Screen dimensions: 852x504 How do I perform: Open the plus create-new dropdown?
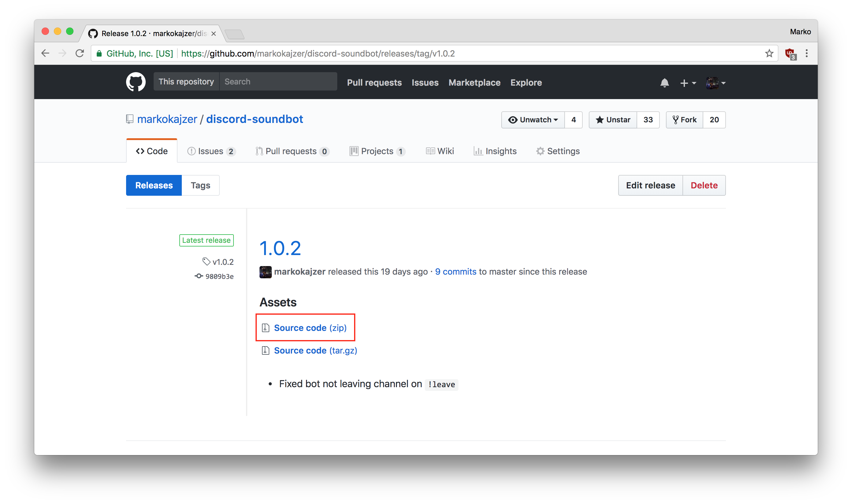(x=688, y=83)
